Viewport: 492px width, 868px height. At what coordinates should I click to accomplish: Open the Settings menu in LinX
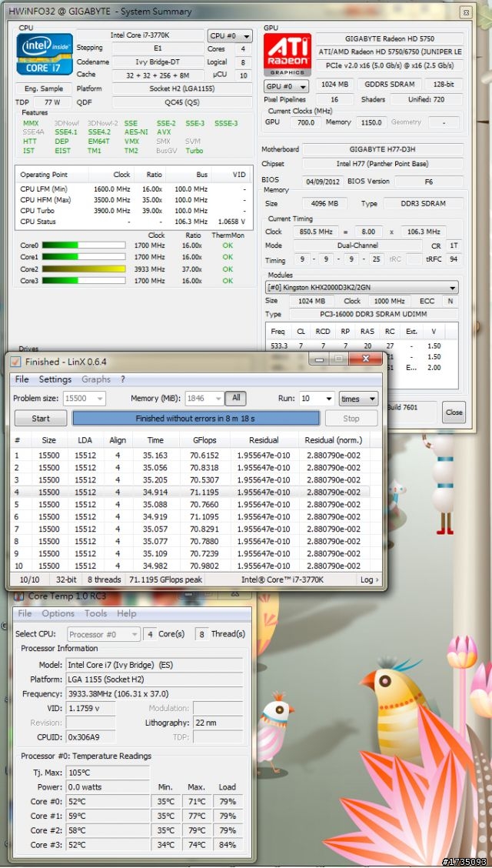point(55,379)
